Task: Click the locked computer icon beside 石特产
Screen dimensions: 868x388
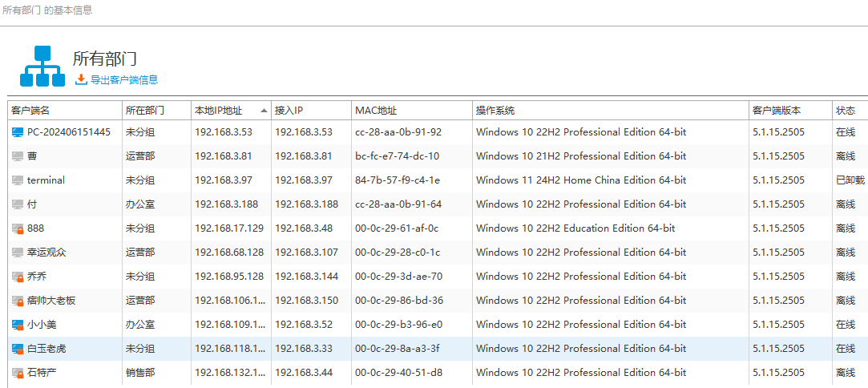Action: 18,373
